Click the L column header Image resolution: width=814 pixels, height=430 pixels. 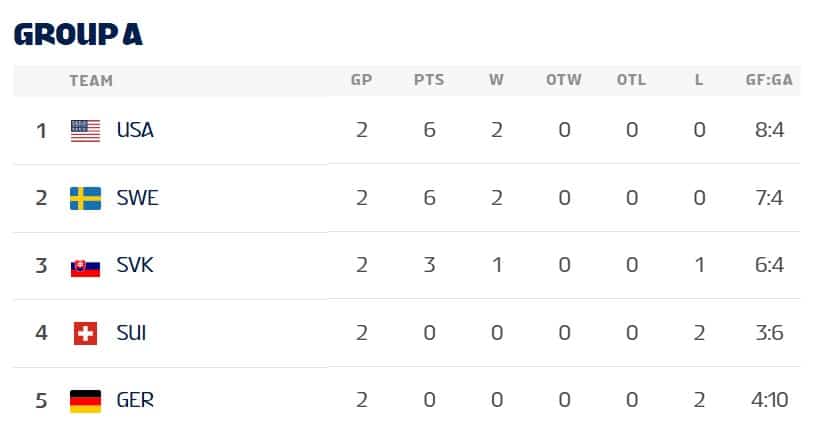click(699, 81)
